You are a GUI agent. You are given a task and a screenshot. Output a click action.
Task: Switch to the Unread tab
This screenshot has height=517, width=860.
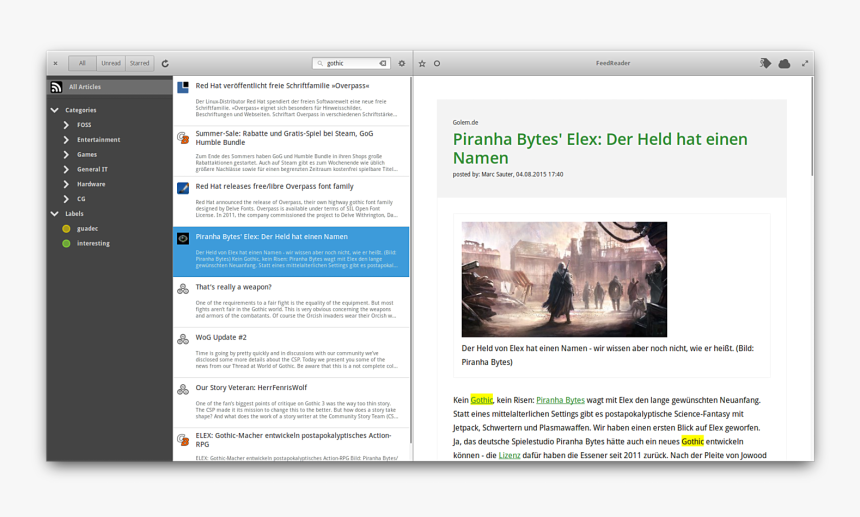tap(111, 63)
